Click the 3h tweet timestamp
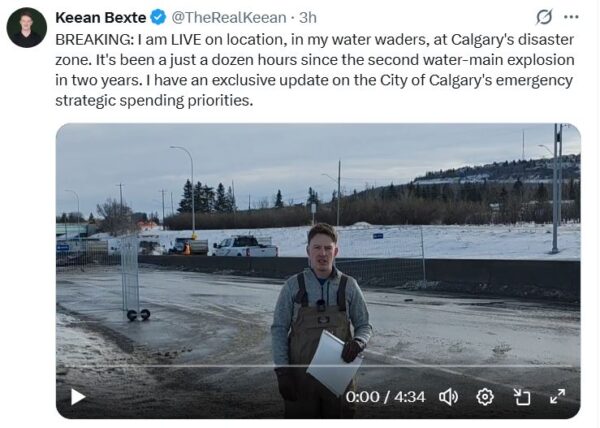This screenshot has height=428, width=600. click(308, 17)
